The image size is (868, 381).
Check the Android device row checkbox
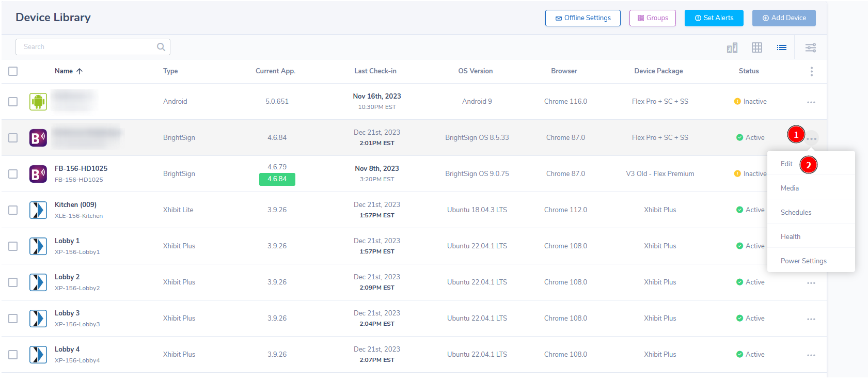tap(13, 102)
